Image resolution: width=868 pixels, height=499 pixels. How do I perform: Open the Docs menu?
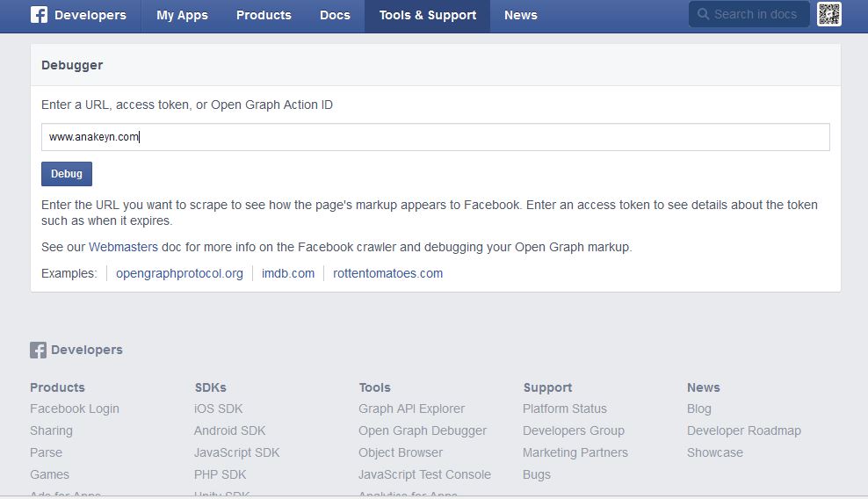335,16
